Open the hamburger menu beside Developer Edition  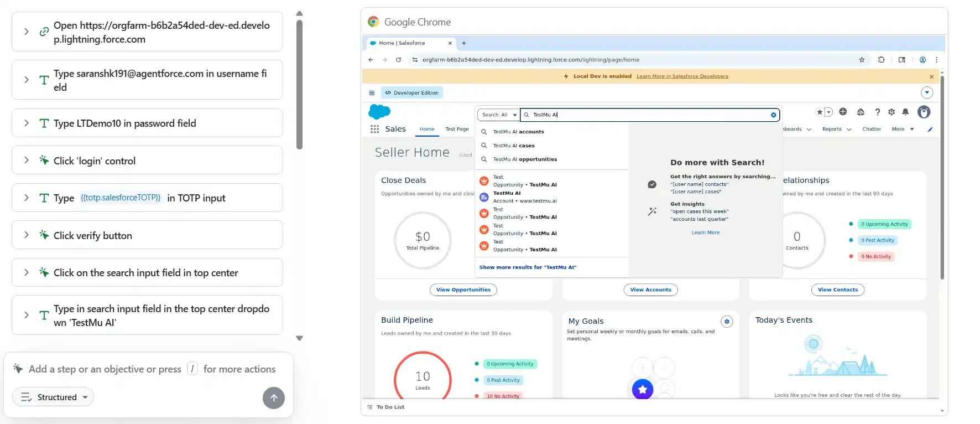(372, 93)
